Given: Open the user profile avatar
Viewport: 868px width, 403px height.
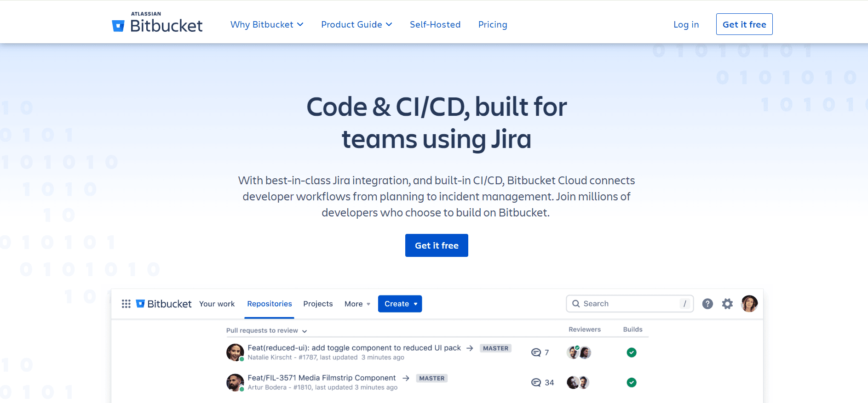Looking at the screenshot, I should point(749,304).
